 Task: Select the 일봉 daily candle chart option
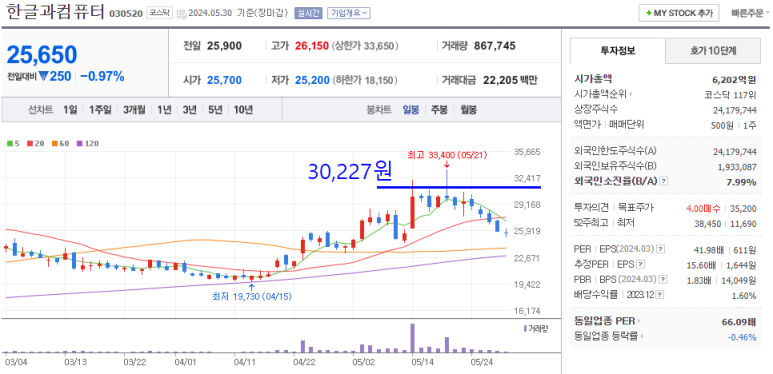[411, 109]
